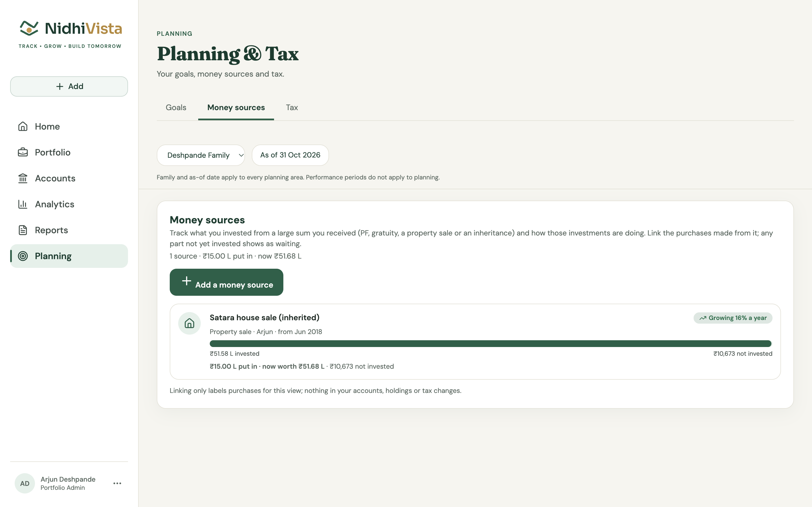Open the As of 31 Oct 2026 date picker
Image resolution: width=812 pixels, height=507 pixels.
point(290,155)
